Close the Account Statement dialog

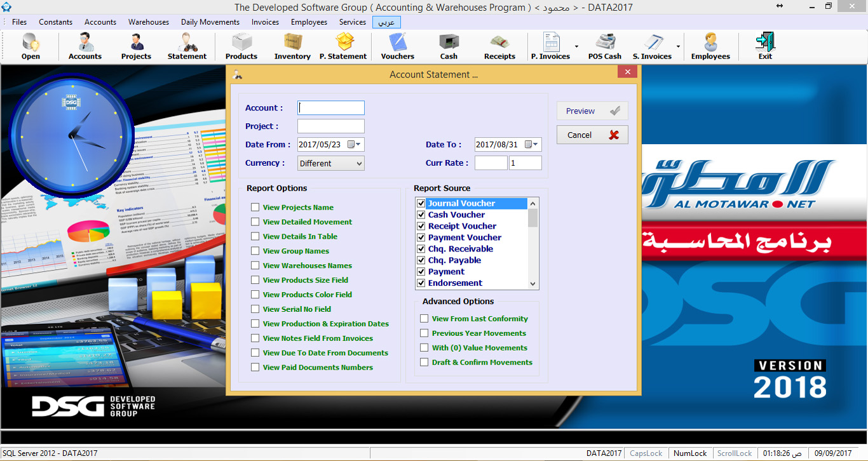pyautogui.click(x=627, y=72)
